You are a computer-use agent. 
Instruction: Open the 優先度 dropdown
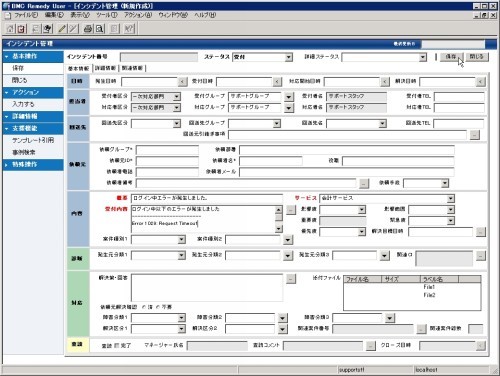pos(362,232)
